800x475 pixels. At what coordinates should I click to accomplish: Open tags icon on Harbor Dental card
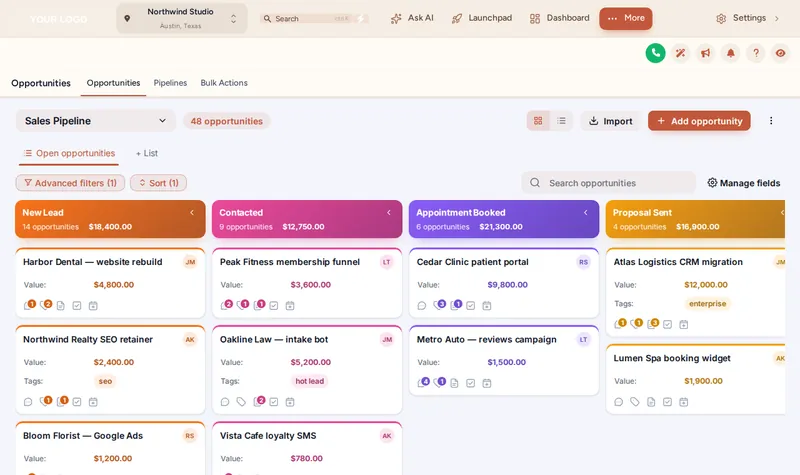click(45, 306)
